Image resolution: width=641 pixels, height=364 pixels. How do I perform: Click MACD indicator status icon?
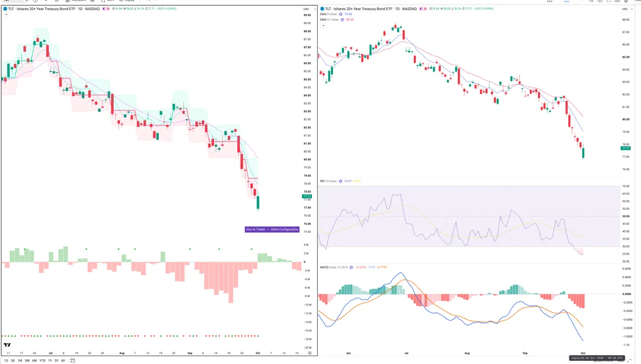click(x=350, y=267)
